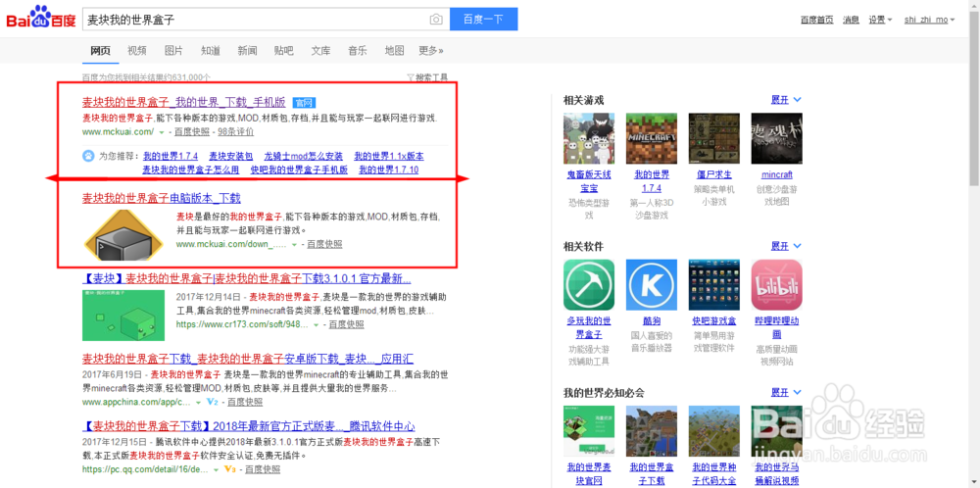Open the 腾讯软件中心 result link
The height and width of the screenshot is (488, 980).
tap(249, 427)
